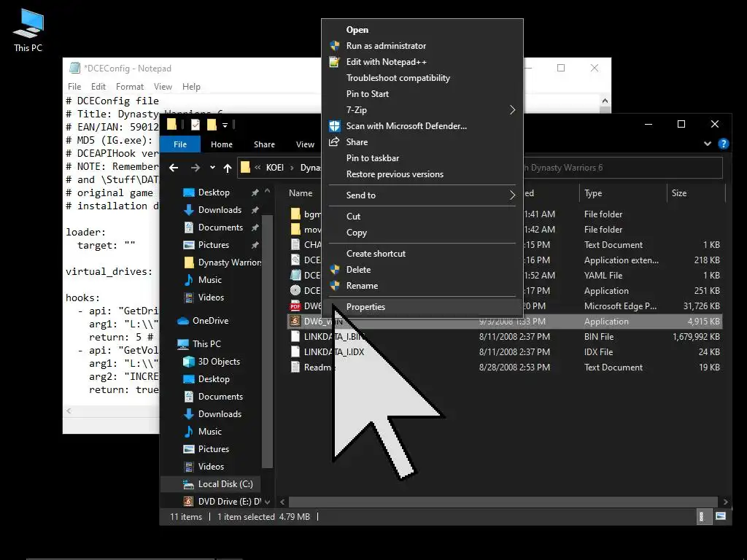This screenshot has width=747, height=560.
Task: Open Notepad Help menu
Action: click(x=191, y=87)
